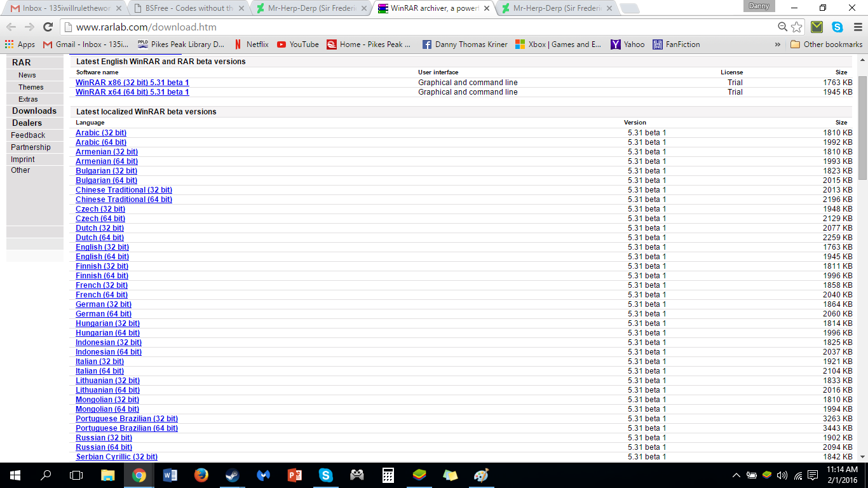Open Imprint in the sidebar
Viewport: 868px width, 488px height.
point(23,159)
